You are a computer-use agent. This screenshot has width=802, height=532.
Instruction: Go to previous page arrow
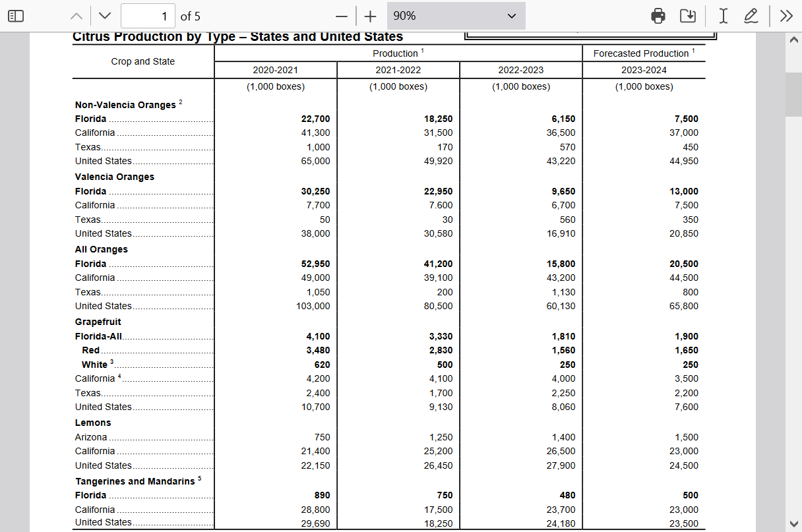(x=77, y=16)
